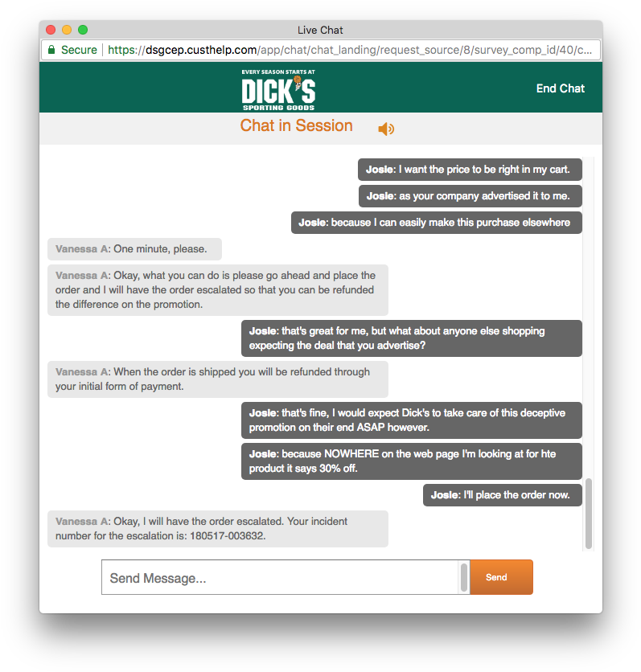
Task: Click Josie's message about anyone else shopping
Action: (412, 338)
